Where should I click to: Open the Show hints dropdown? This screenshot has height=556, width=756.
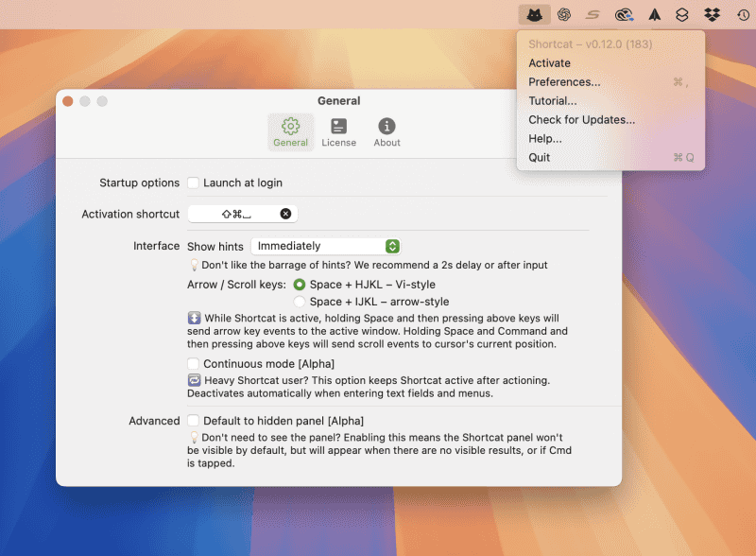click(326, 246)
